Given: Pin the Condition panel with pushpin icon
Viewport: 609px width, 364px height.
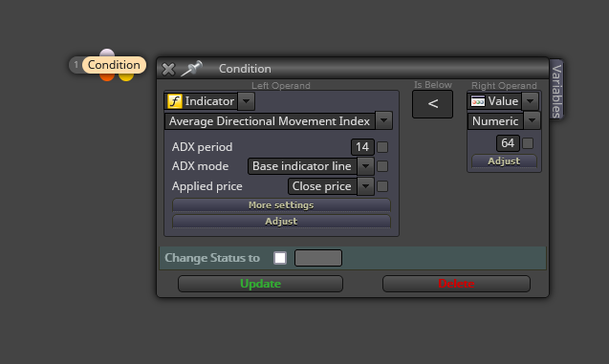Looking at the screenshot, I should [191, 68].
